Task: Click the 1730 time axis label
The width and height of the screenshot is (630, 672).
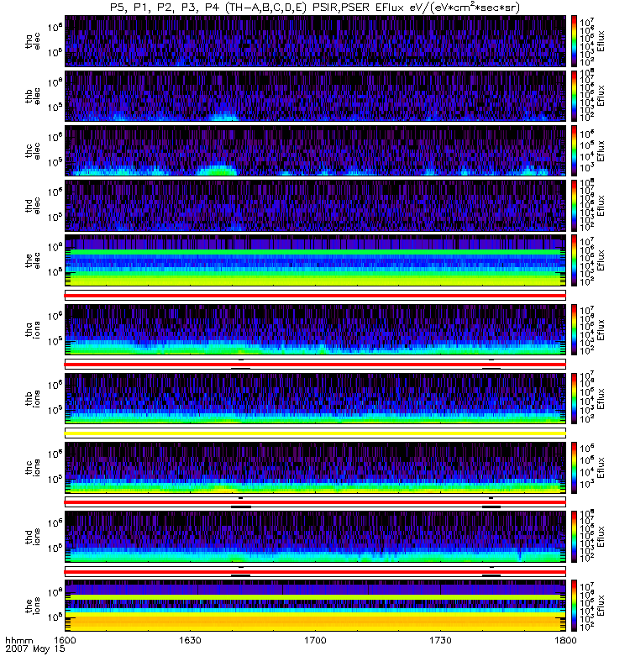Action: point(440,640)
